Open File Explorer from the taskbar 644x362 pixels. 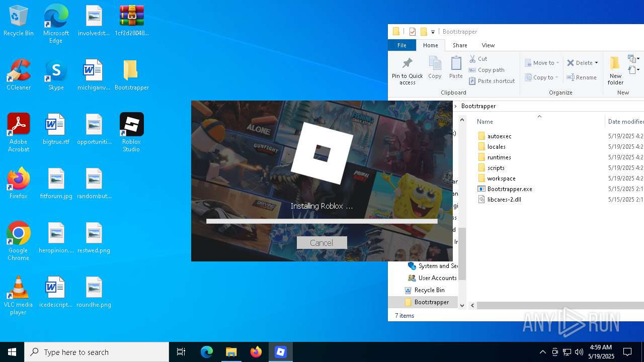[231, 352]
